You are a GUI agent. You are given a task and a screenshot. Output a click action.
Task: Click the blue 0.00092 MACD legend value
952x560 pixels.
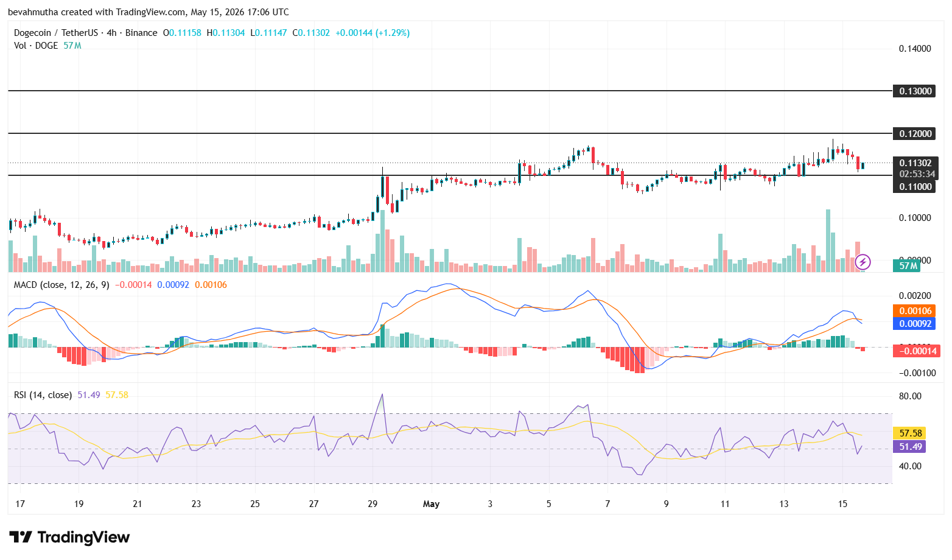click(173, 285)
